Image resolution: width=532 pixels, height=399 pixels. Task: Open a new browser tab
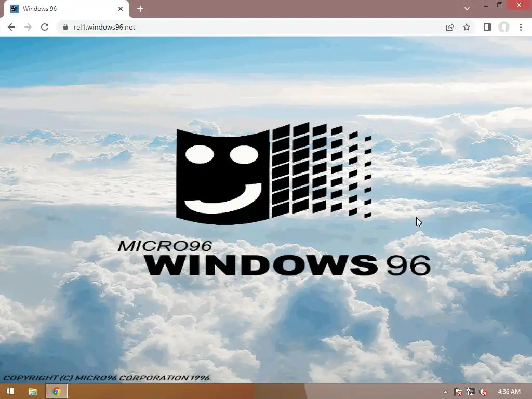coord(140,9)
